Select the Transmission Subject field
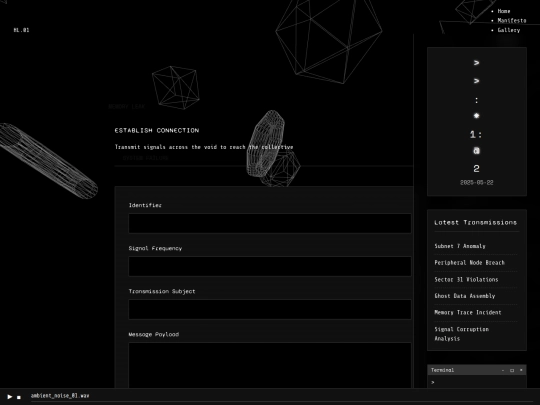Image resolution: width=540 pixels, height=405 pixels. coord(270,309)
